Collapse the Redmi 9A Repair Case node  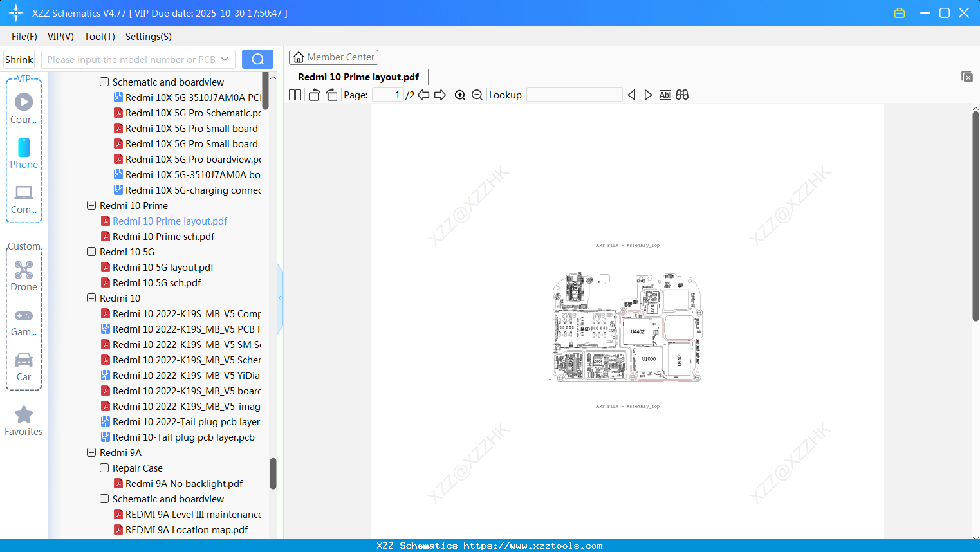coord(104,468)
